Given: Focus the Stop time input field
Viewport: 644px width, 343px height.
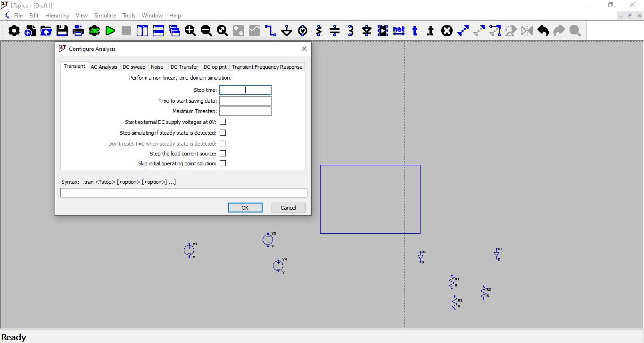Looking at the screenshot, I should pos(245,90).
